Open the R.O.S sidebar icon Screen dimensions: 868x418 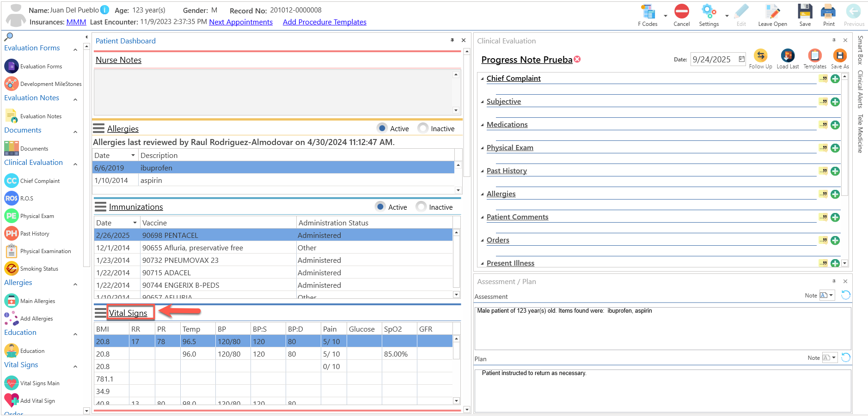point(12,198)
